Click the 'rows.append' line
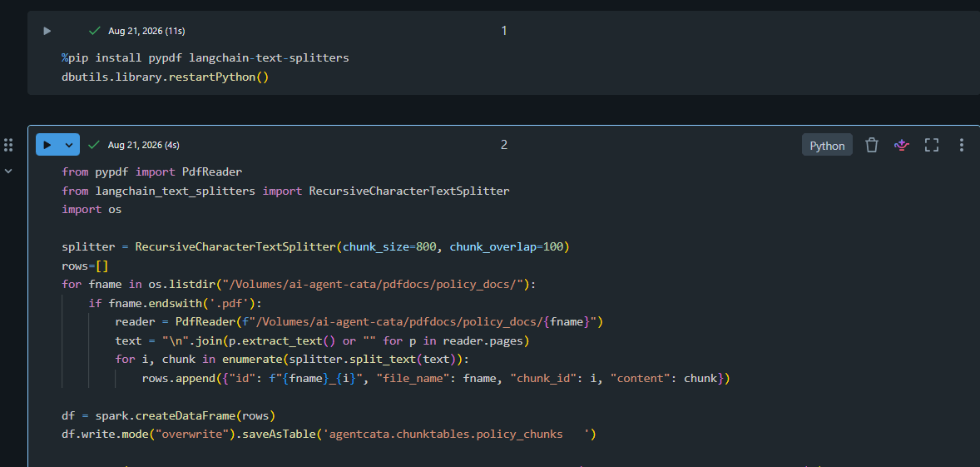The width and height of the screenshot is (980, 467). [436, 379]
